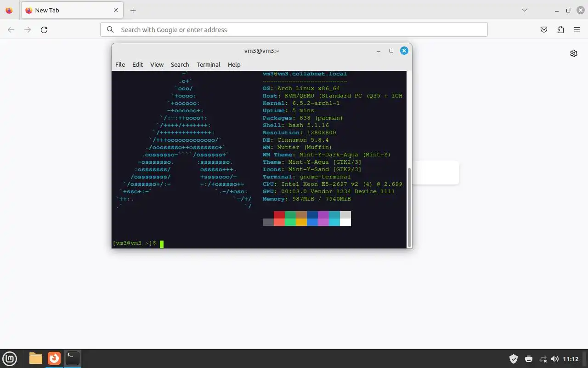Open Firefox View from the tab bar
Image resolution: width=588 pixels, height=368 pixels.
pyautogui.click(x=9, y=10)
